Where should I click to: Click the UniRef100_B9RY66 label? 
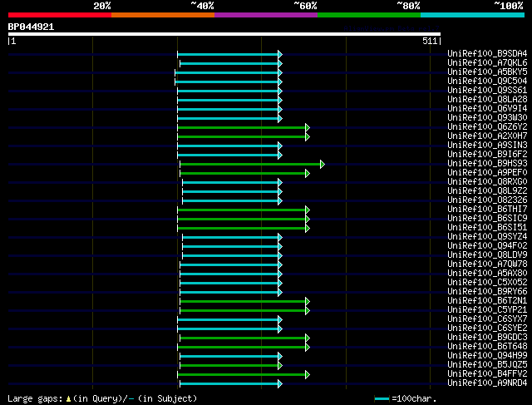point(487,292)
